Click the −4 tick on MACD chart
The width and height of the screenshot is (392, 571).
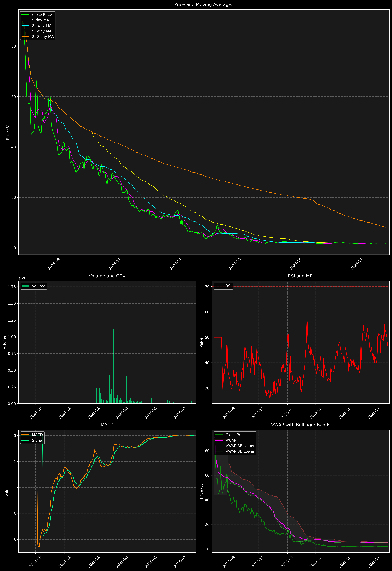(14, 488)
